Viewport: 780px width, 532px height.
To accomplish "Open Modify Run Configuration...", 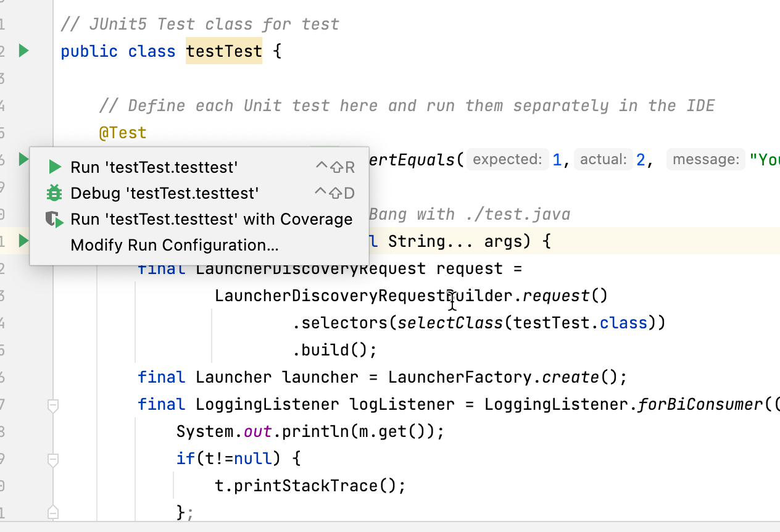I will (x=201, y=245).
